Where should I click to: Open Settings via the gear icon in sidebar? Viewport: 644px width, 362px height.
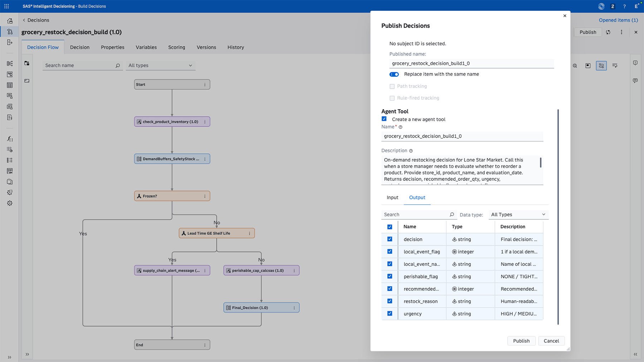[10, 203]
